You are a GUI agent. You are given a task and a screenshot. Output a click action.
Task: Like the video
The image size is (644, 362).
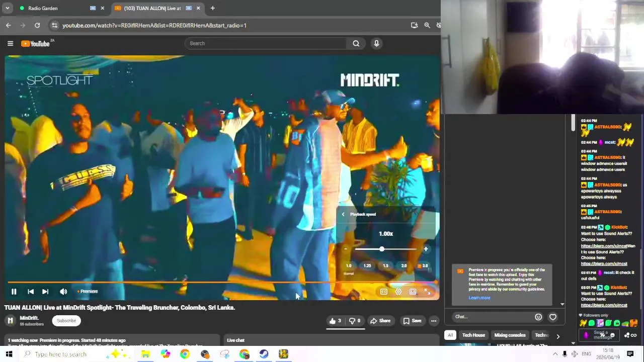coord(335,321)
